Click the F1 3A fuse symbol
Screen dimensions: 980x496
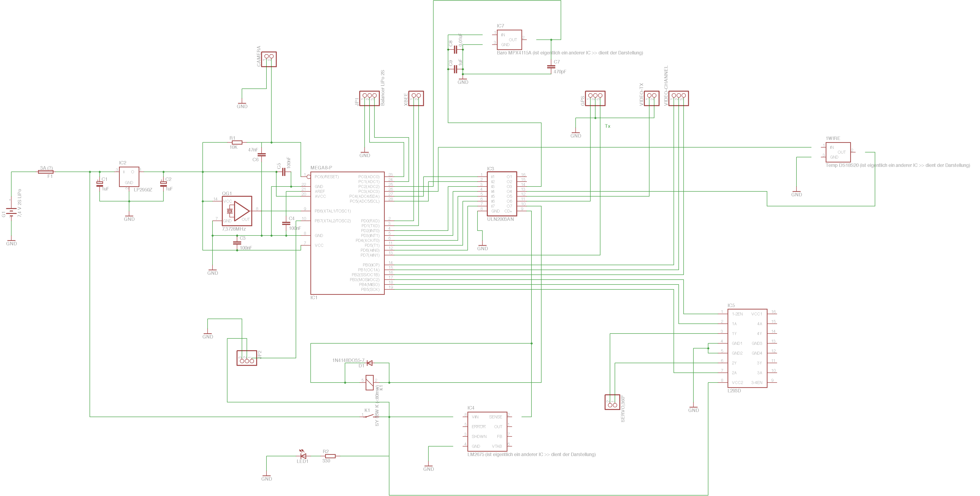46,172
